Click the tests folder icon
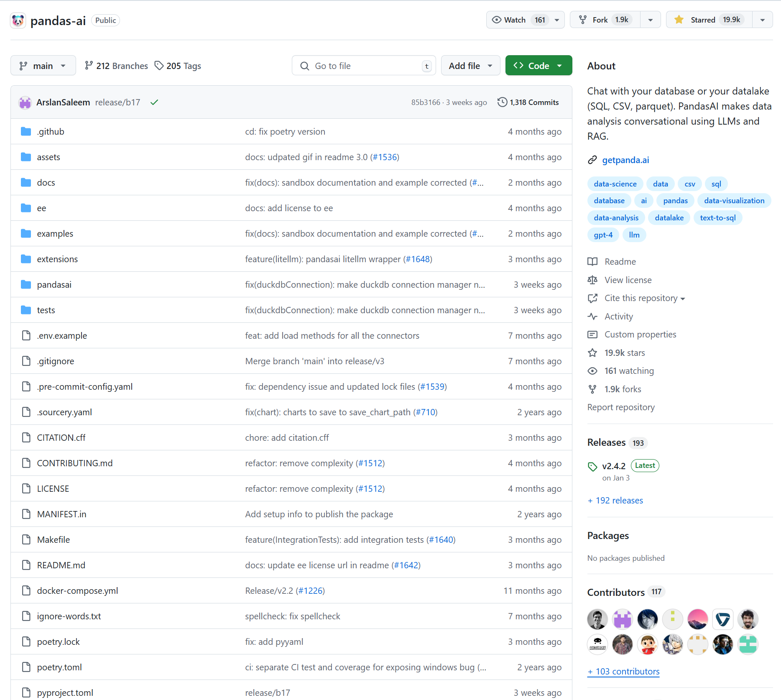 tap(26, 310)
